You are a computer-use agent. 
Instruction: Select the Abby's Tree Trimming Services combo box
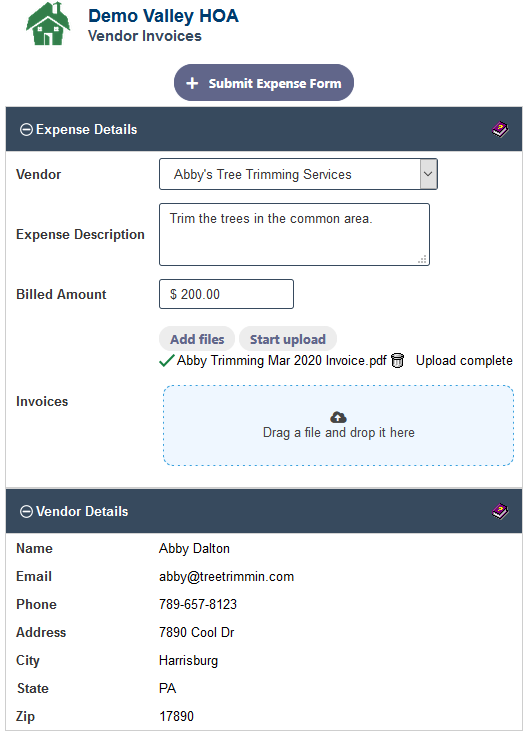[298, 174]
